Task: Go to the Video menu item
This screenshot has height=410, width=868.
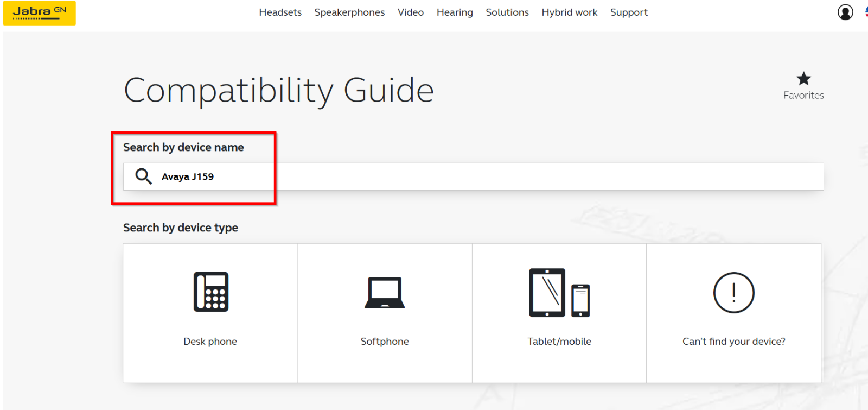Action: (x=410, y=12)
